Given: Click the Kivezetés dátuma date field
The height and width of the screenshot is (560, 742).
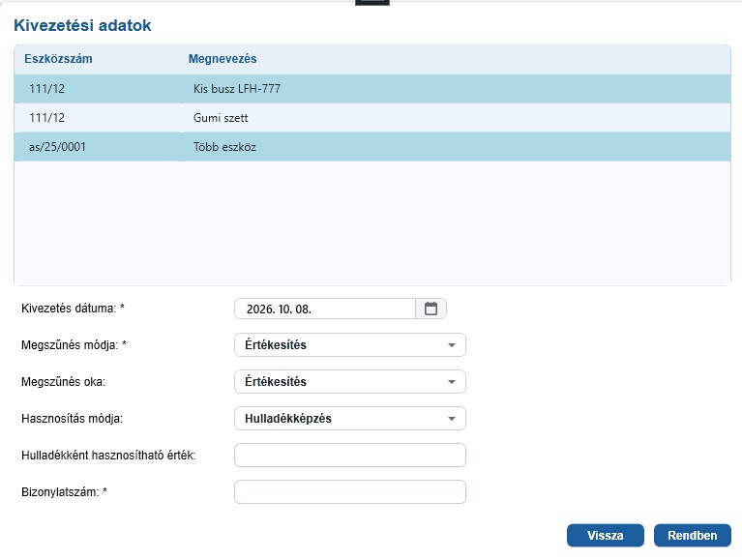Looking at the screenshot, I should pos(325,309).
